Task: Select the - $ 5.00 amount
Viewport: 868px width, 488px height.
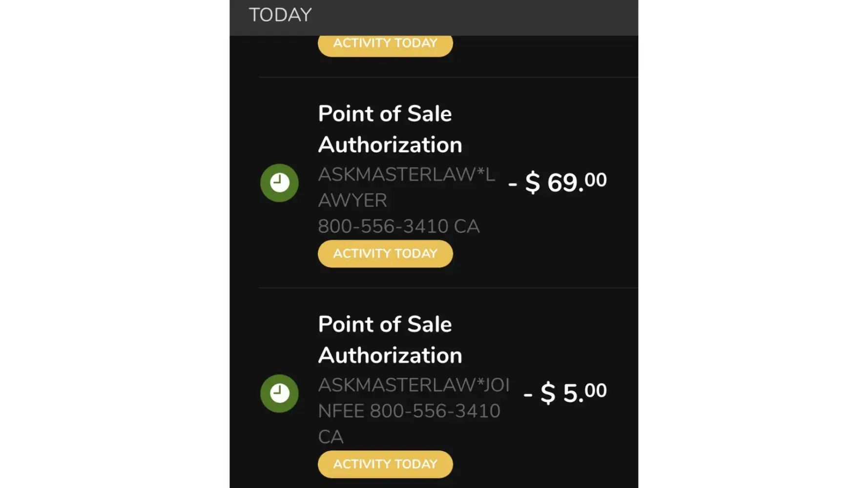Action: pyautogui.click(x=565, y=393)
